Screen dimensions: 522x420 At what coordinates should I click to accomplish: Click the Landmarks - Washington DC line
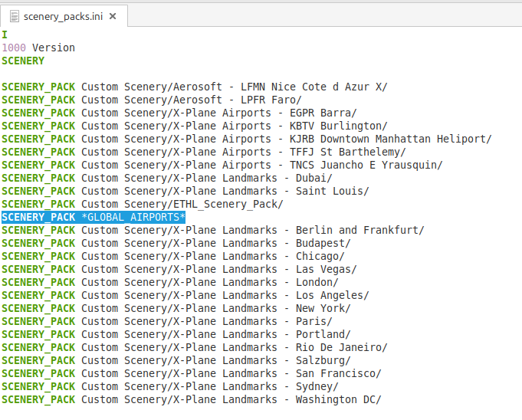230,399
